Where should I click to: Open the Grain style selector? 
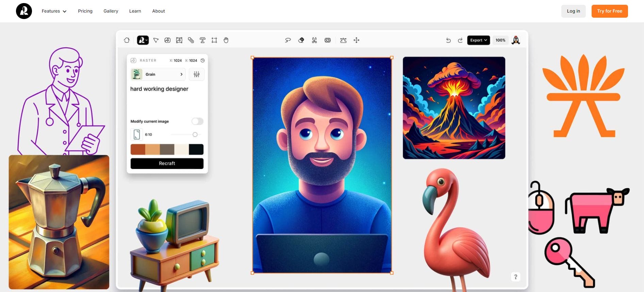[158, 74]
